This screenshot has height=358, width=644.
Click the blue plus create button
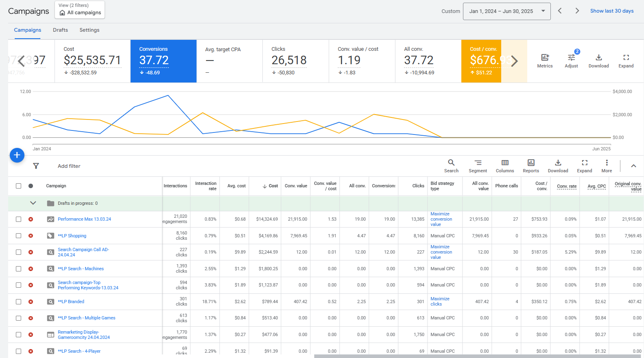tap(17, 155)
